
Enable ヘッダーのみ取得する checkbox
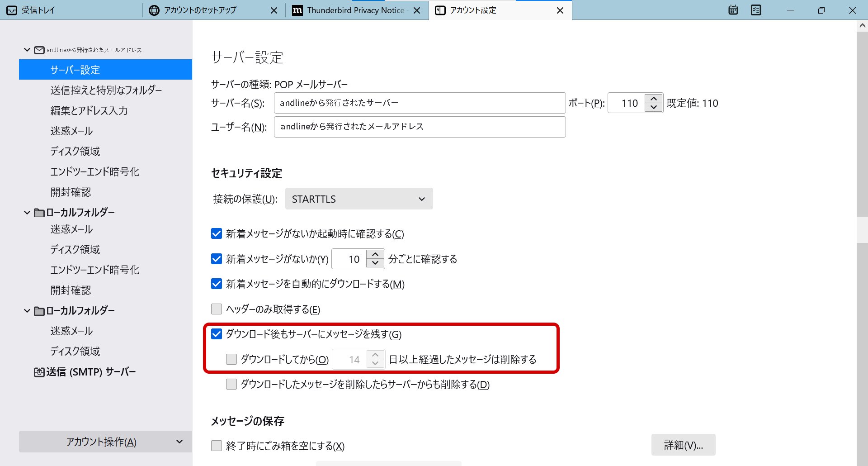tap(217, 309)
